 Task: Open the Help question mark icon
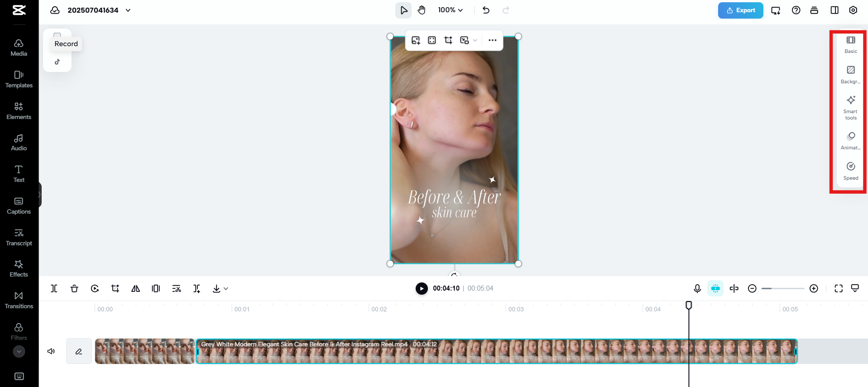coord(796,10)
